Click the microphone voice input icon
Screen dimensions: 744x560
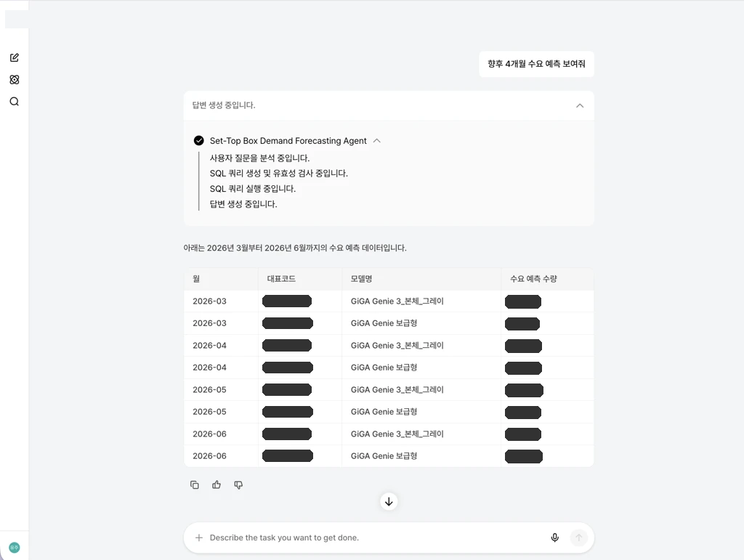tap(554, 537)
